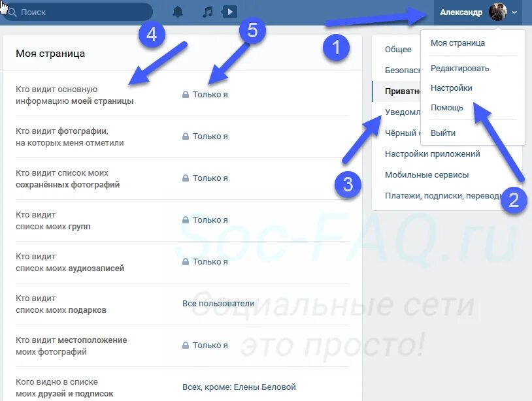Expand the profile menu chevron
Image resolution: width=532 pixels, height=401 pixels.
click(x=514, y=12)
